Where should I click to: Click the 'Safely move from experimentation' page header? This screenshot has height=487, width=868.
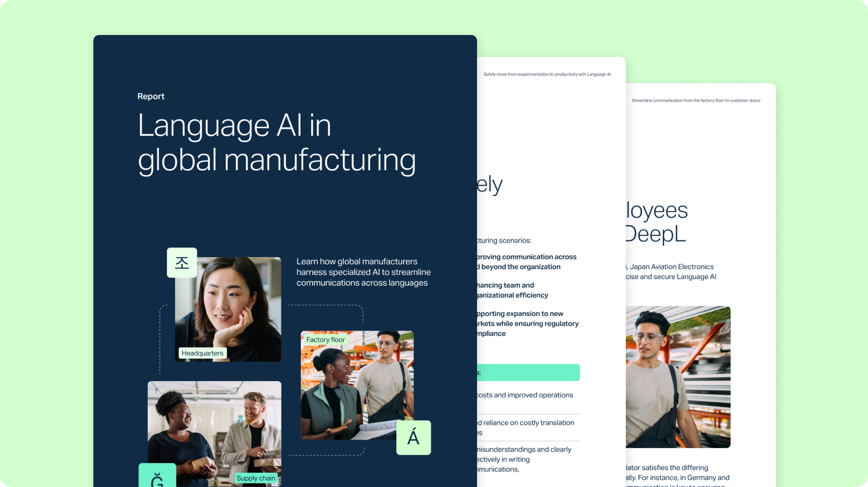pos(547,74)
